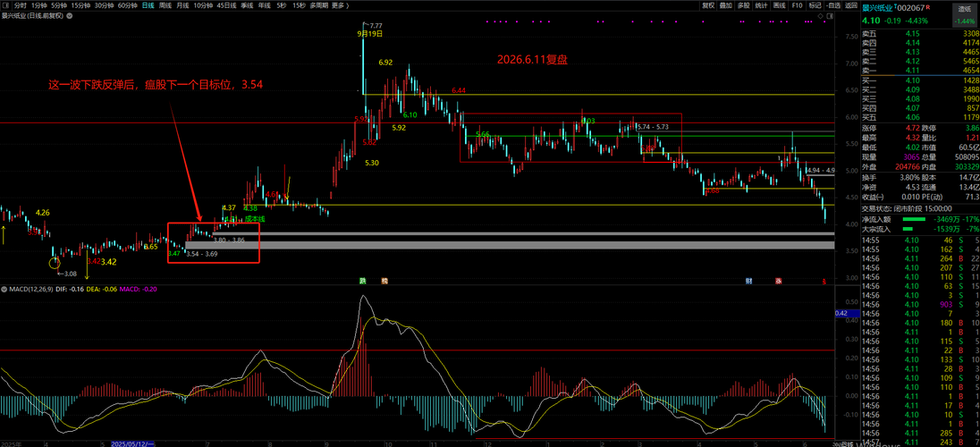Click the 成本线 label on chart
Screen dimensions: 980x447
255,219
